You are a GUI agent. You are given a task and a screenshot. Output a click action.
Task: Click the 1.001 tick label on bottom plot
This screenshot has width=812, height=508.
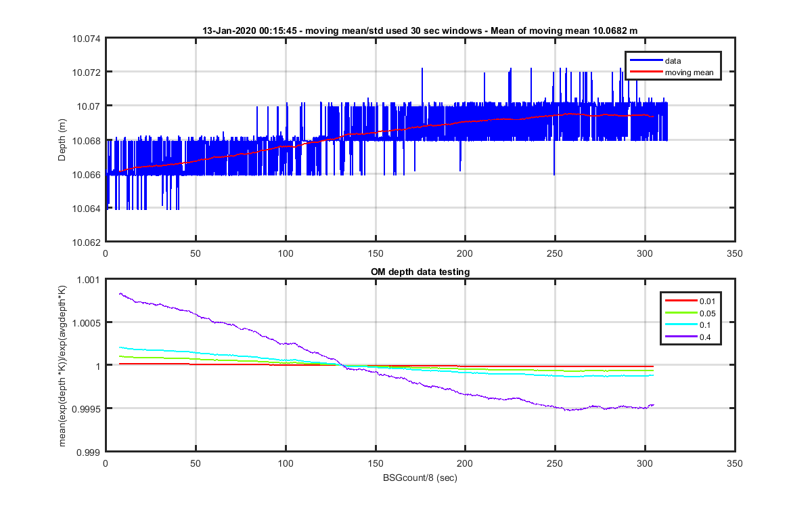click(x=90, y=280)
